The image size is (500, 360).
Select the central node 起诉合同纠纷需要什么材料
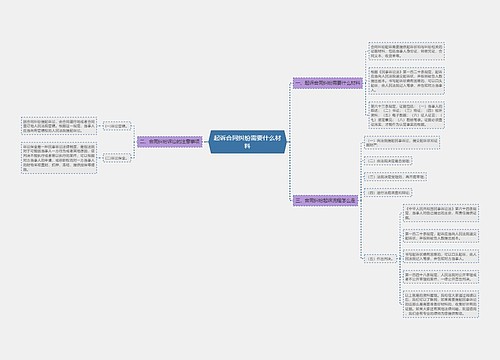click(248, 142)
